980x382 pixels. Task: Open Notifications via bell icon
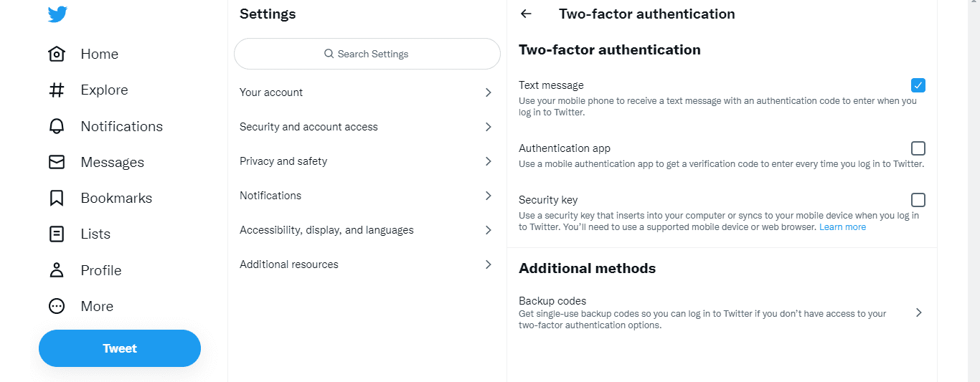tap(57, 126)
